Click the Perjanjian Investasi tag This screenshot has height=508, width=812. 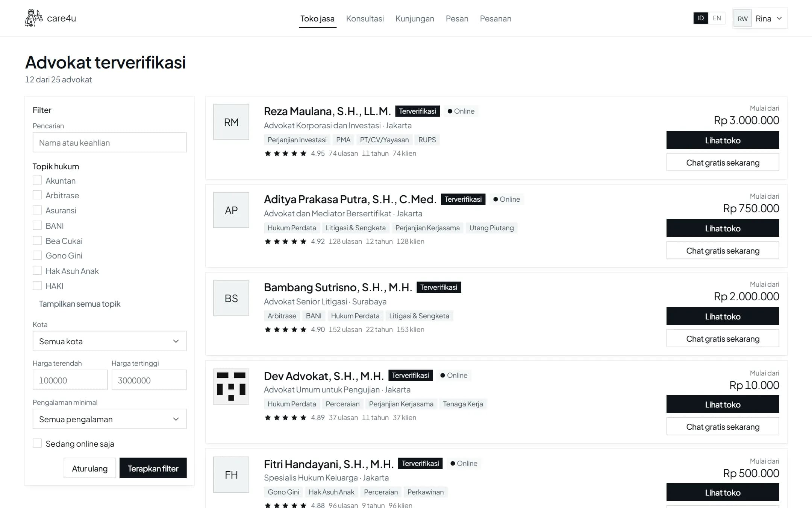pyautogui.click(x=297, y=140)
